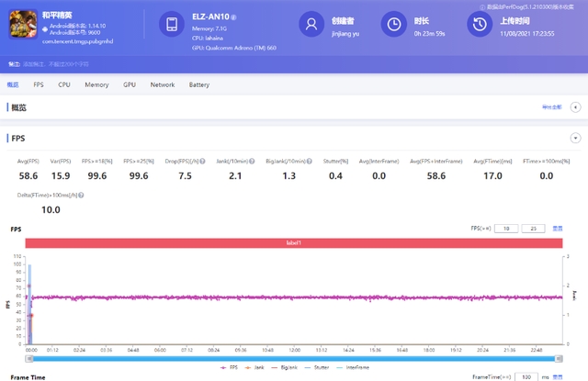Viewport: 588px width, 381px height.
Task: Collapse the FPS section chevron
Action: coord(575,138)
